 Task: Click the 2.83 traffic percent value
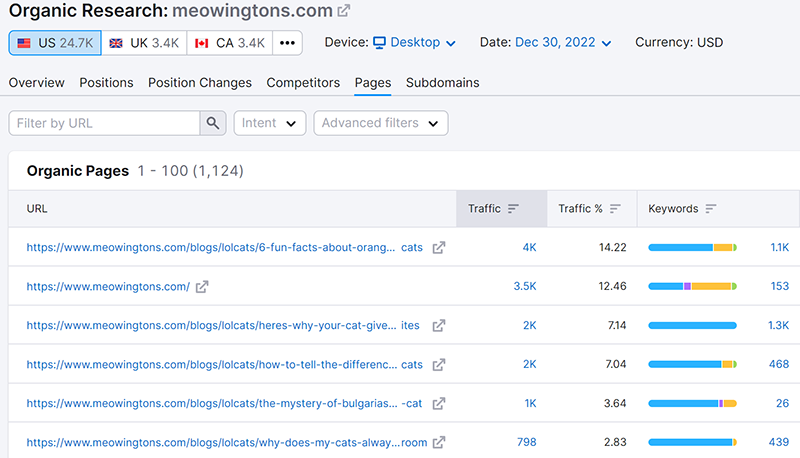click(615, 442)
